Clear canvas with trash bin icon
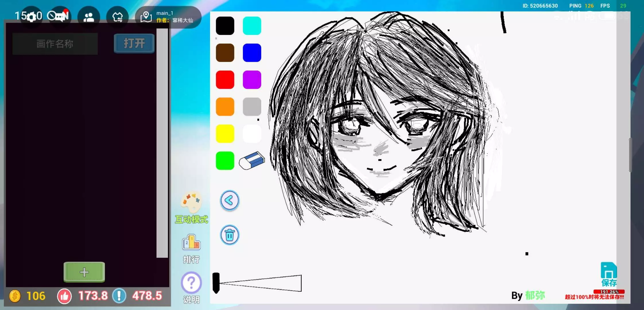 point(229,235)
